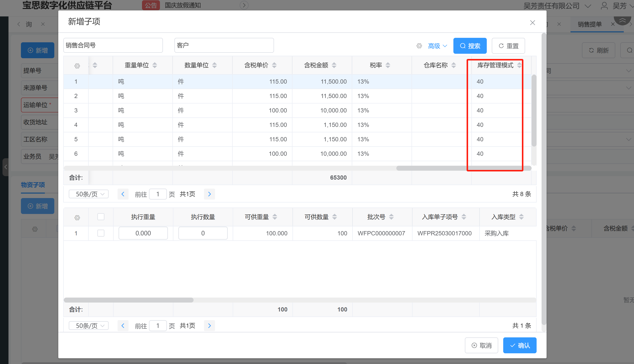This screenshot has height=364, width=634.
Task: Click the 刷新 refresh button in background
Action: 598,50
